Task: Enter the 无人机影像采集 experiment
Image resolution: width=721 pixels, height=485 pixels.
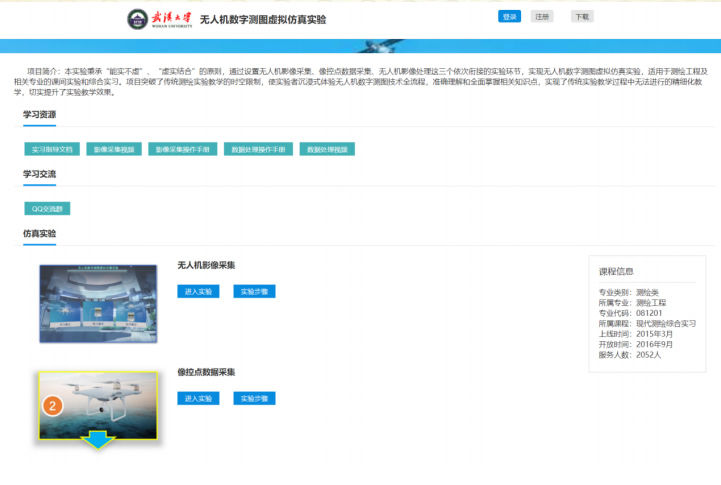Action: [200, 292]
